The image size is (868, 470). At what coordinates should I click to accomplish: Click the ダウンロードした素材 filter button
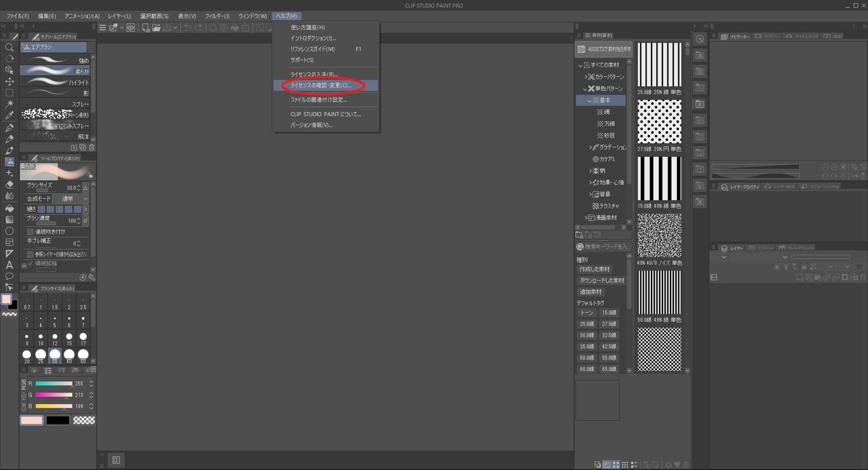pos(602,280)
